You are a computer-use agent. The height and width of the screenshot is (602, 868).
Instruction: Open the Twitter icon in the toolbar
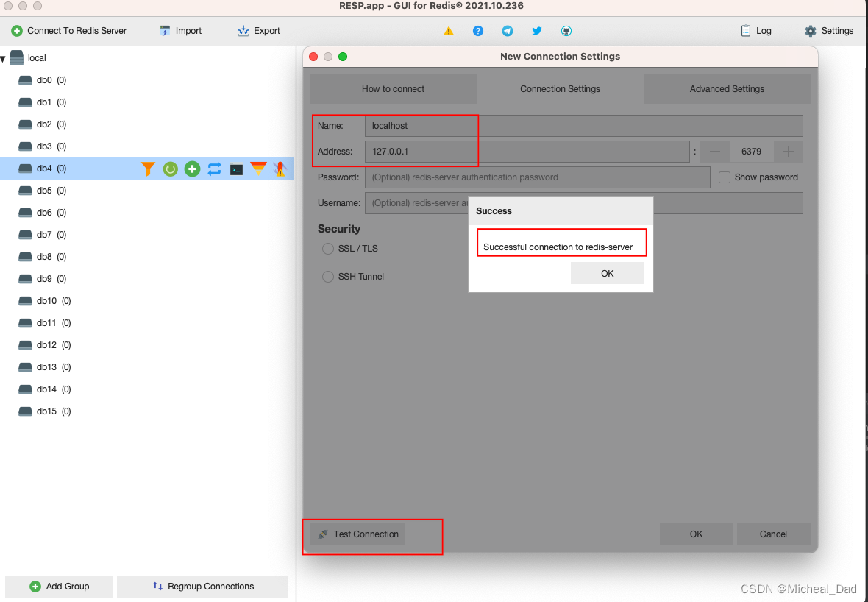536,31
